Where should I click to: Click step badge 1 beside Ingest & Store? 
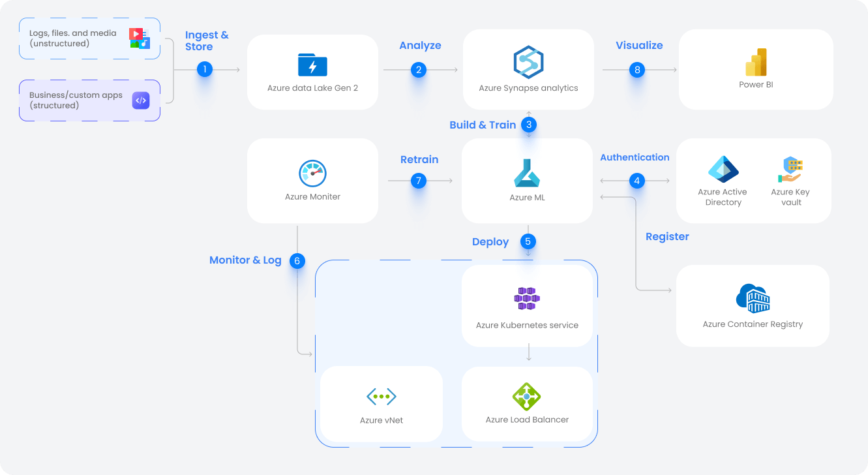pos(205,69)
